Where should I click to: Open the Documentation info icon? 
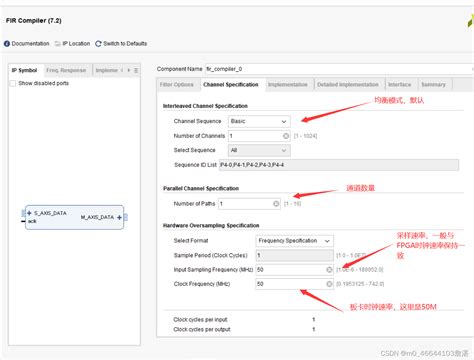click(x=7, y=44)
